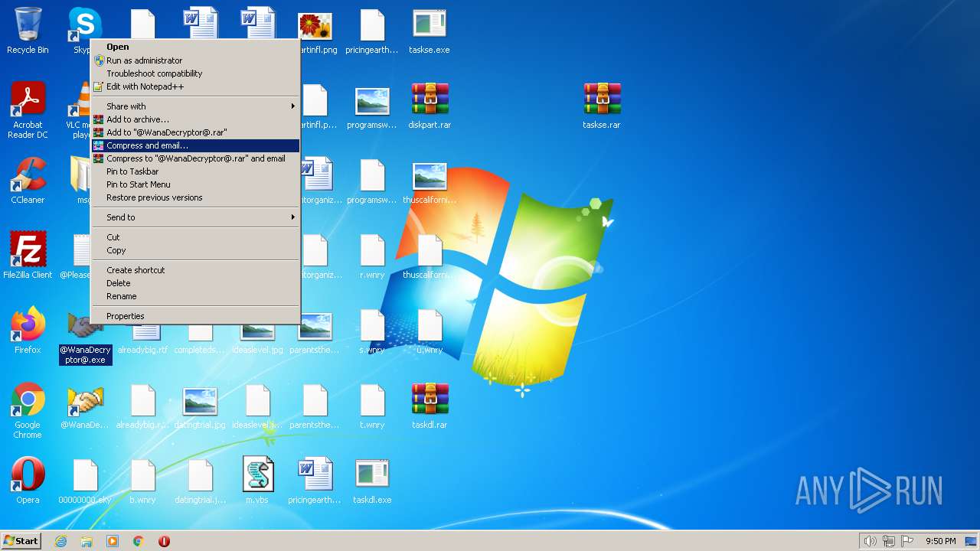The image size is (980, 551).
Task: Select the CCleaner desktop shortcut
Action: tap(28, 181)
